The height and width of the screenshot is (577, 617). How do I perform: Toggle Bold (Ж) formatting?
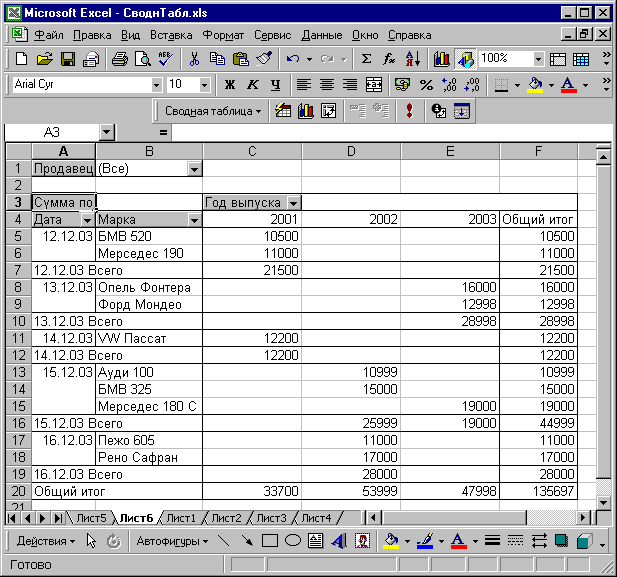pos(230,85)
